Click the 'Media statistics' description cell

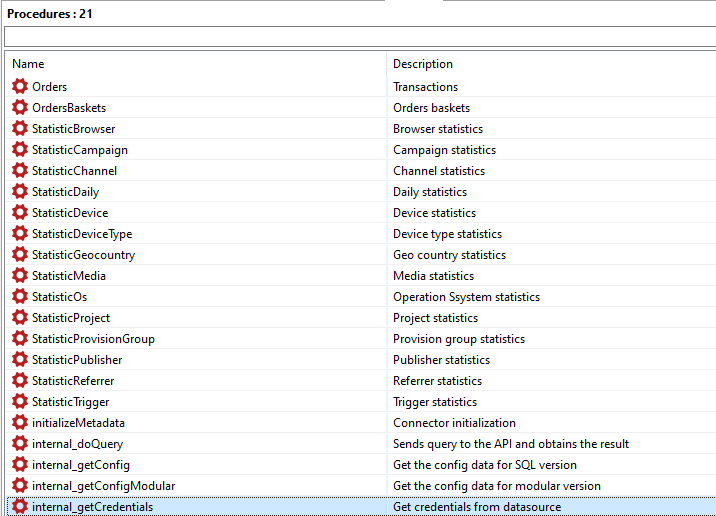pos(433,276)
